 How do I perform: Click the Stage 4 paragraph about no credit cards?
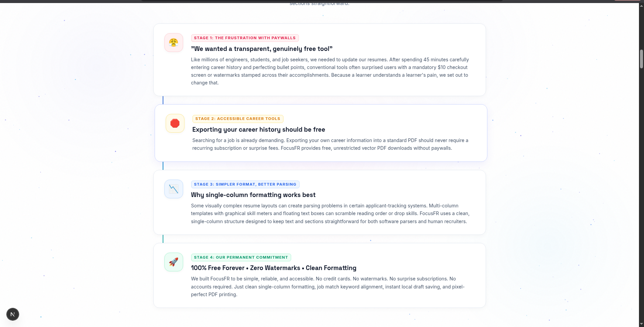328,286
